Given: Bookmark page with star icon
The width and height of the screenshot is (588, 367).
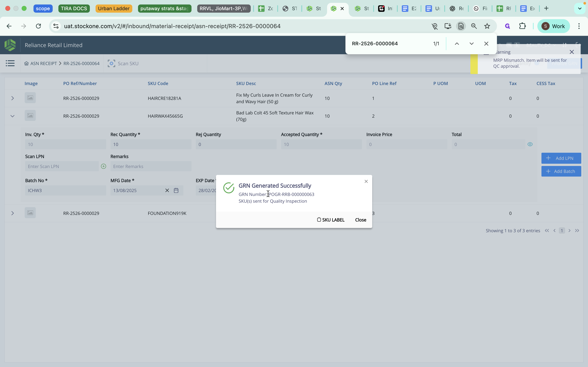Looking at the screenshot, I should pos(487,26).
